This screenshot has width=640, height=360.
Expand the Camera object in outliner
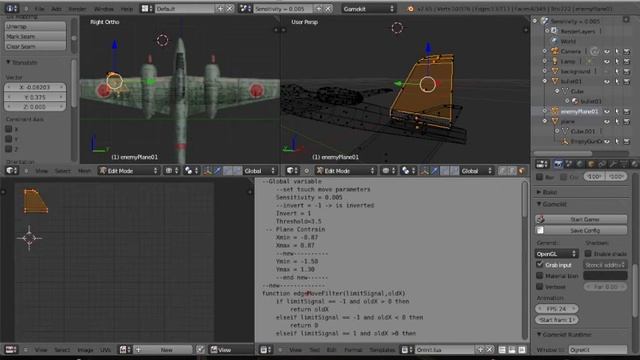[545, 51]
